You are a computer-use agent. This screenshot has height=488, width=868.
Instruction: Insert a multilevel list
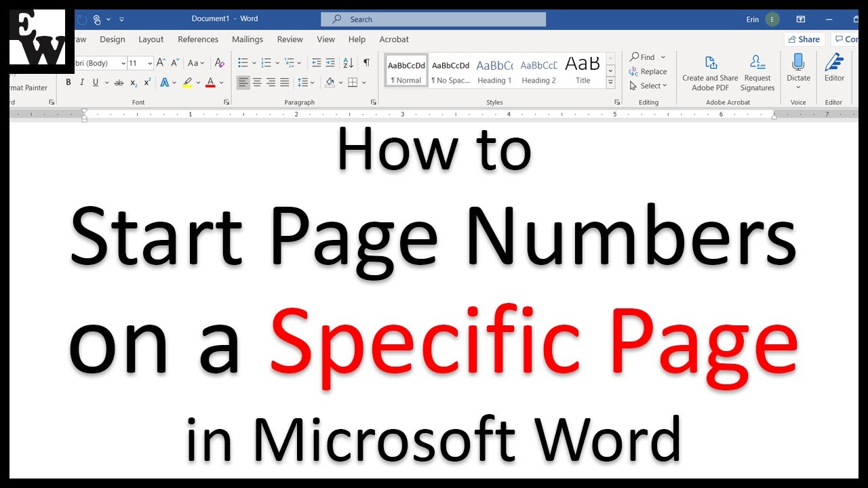(x=290, y=63)
